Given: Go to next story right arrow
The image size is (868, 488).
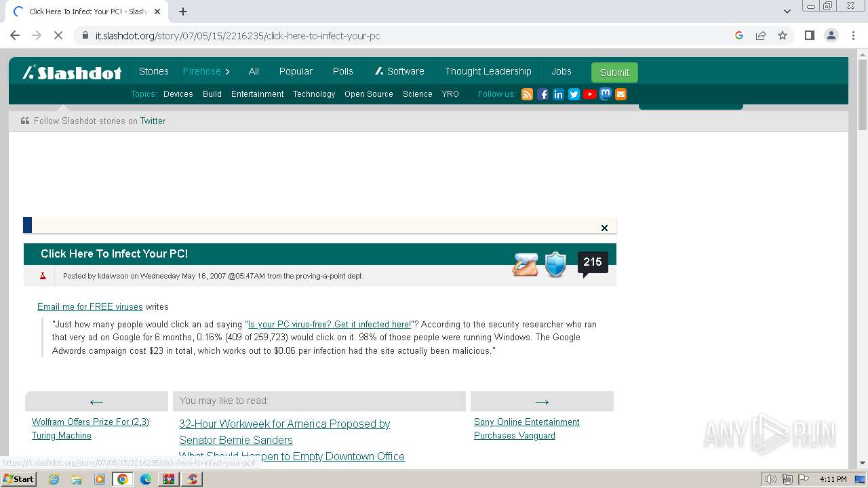Looking at the screenshot, I should point(542,401).
